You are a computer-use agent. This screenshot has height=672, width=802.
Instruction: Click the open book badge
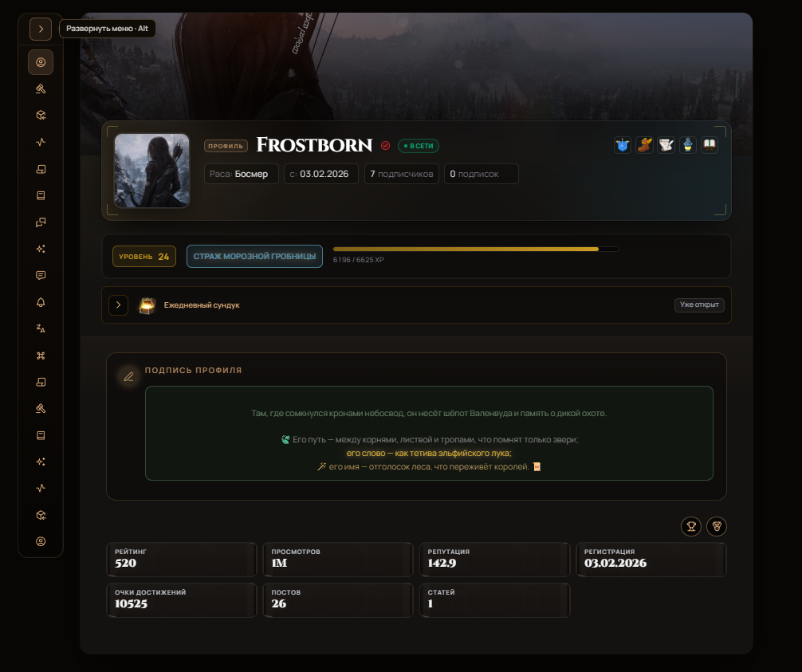click(710, 145)
